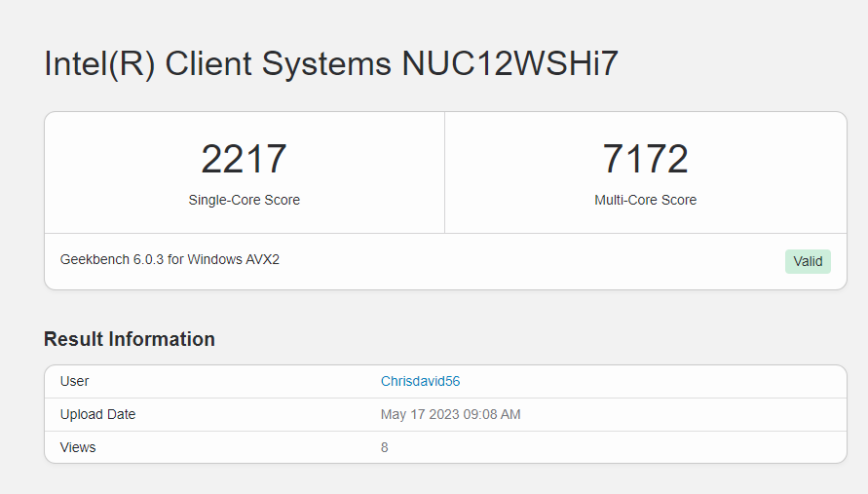Image resolution: width=868 pixels, height=494 pixels.
Task: Select the 7172 multi-core score number
Action: 645,159
